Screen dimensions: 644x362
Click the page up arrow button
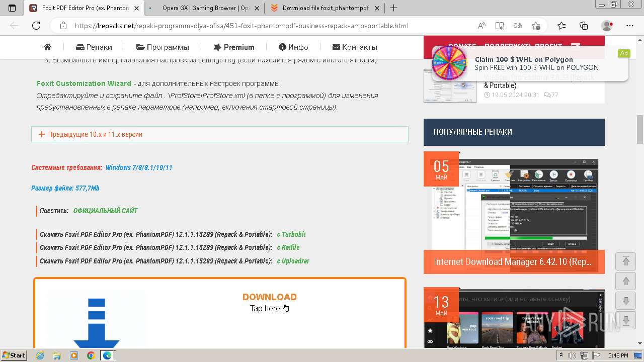tap(626, 281)
